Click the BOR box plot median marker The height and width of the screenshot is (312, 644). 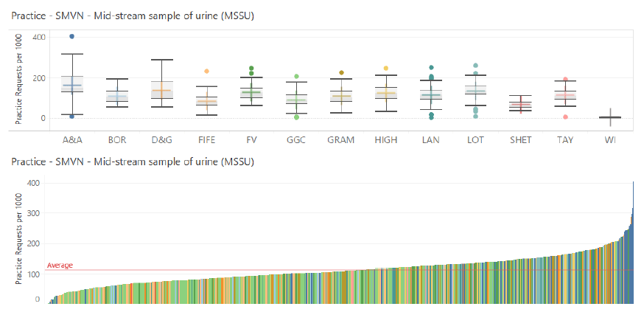coord(117,97)
